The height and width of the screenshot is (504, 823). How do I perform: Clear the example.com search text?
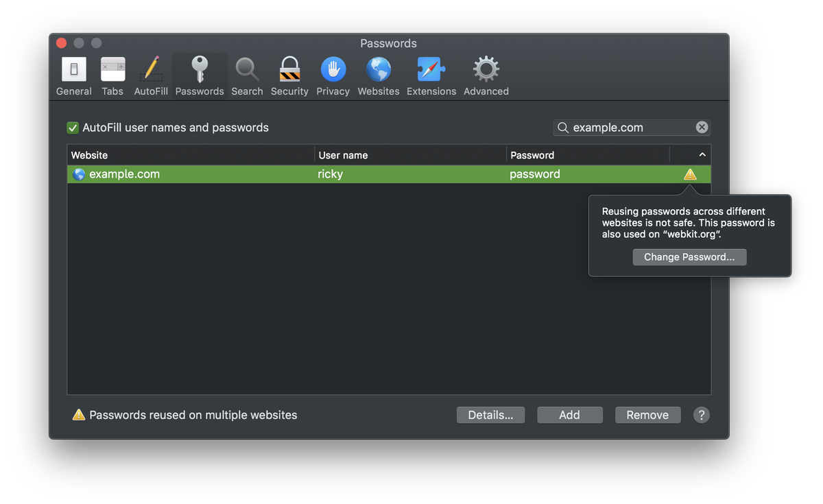click(x=702, y=127)
